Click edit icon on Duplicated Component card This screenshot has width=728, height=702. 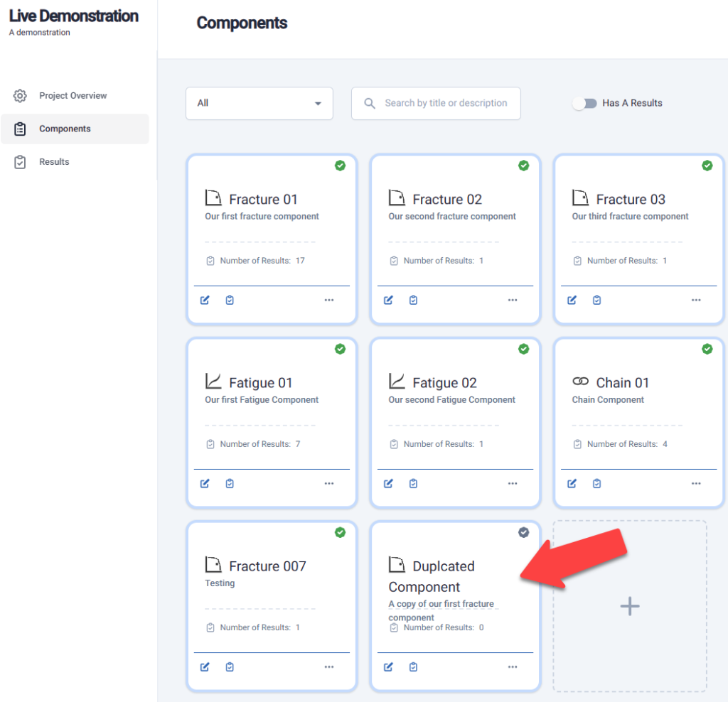388,666
